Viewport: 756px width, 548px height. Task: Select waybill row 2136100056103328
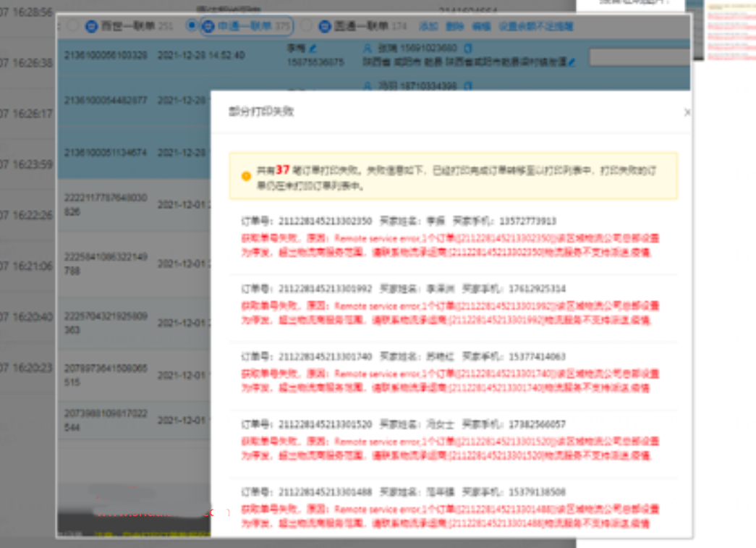[x=106, y=55]
